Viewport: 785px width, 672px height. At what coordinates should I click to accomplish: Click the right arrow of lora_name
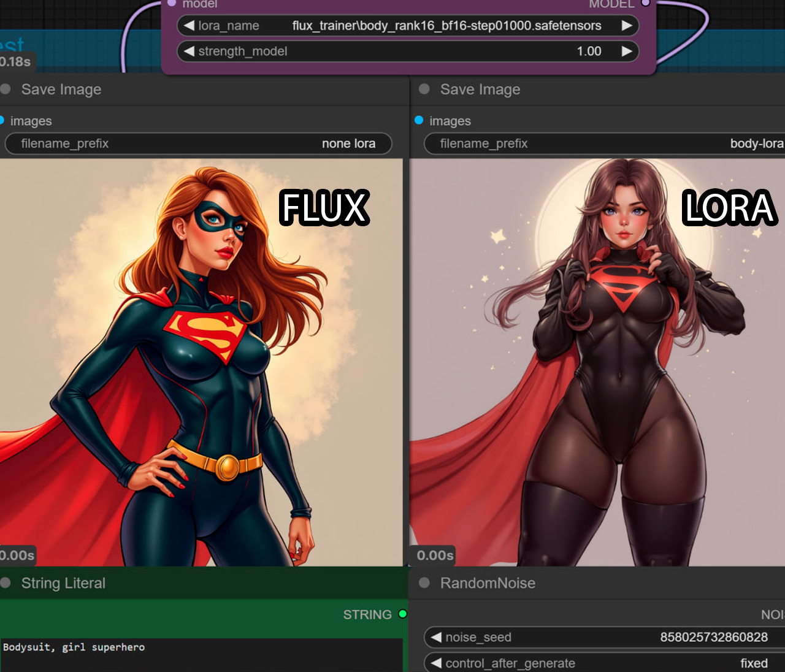click(x=627, y=26)
